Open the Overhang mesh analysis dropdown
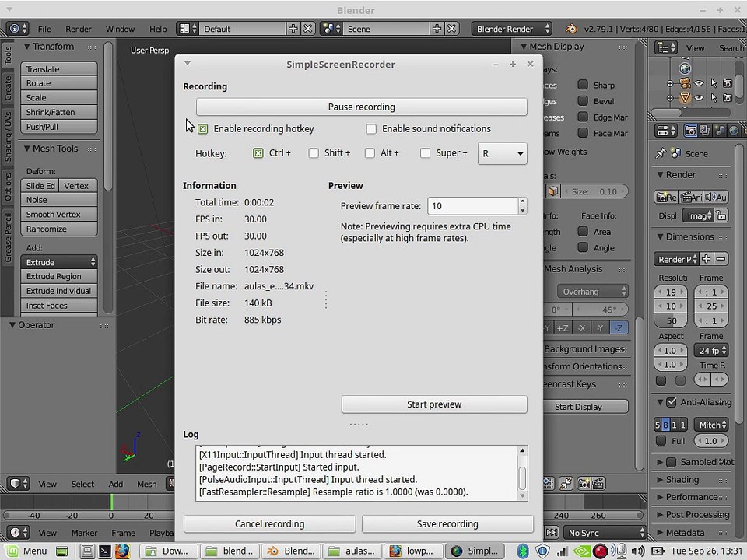The width and height of the screenshot is (747, 560). click(593, 291)
